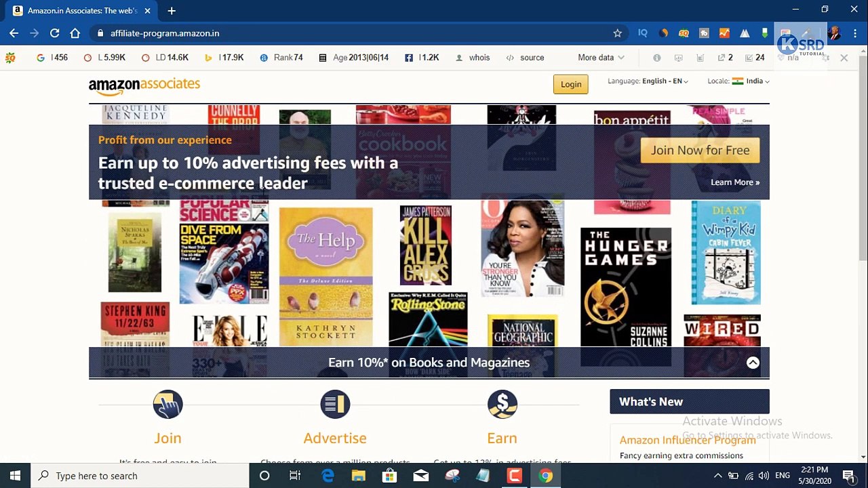Click Kill Alex Cross book cover

(425, 245)
